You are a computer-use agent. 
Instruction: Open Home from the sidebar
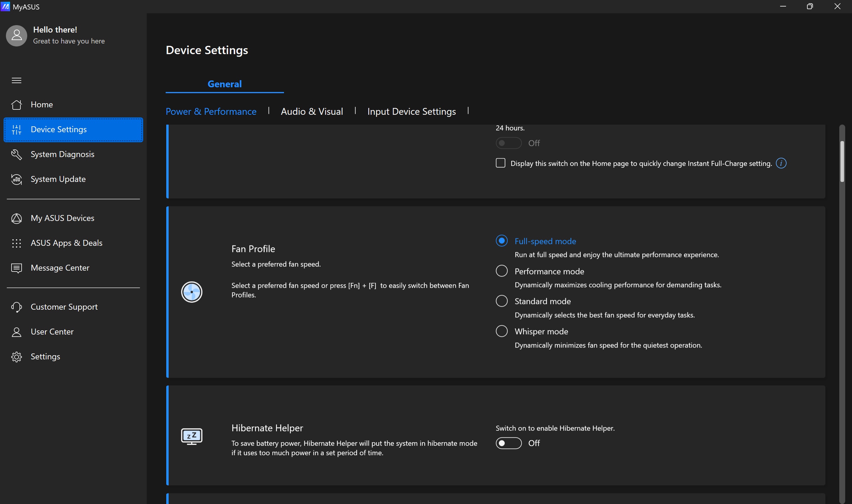point(41,105)
